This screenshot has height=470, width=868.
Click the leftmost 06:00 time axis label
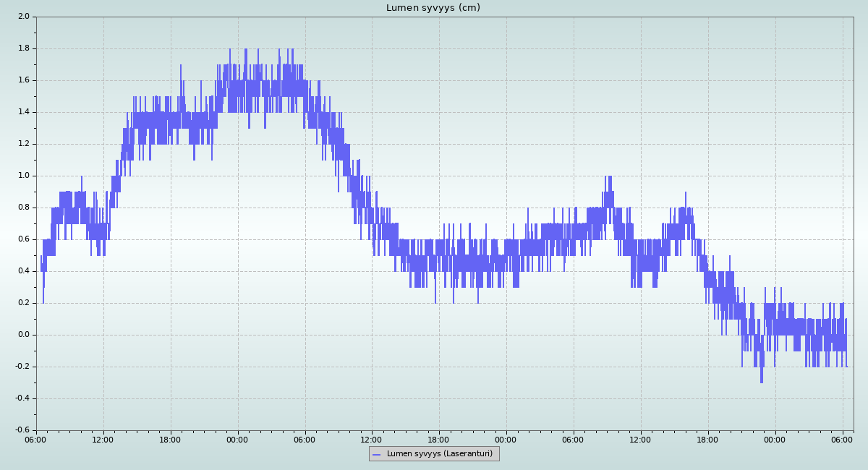(36, 439)
